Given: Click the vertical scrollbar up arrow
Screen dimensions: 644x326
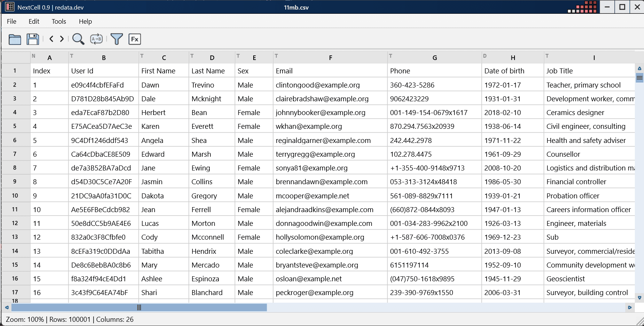Looking at the screenshot, I should (639, 68).
